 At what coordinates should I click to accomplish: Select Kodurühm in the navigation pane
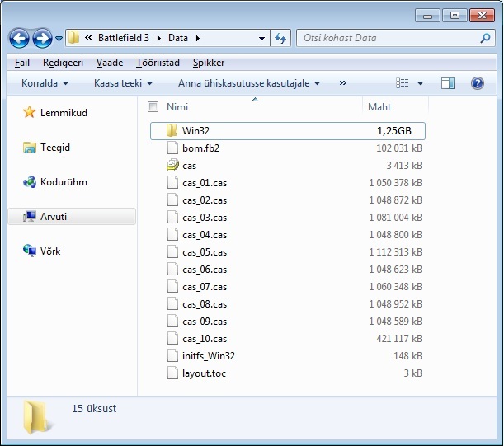pos(64,182)
